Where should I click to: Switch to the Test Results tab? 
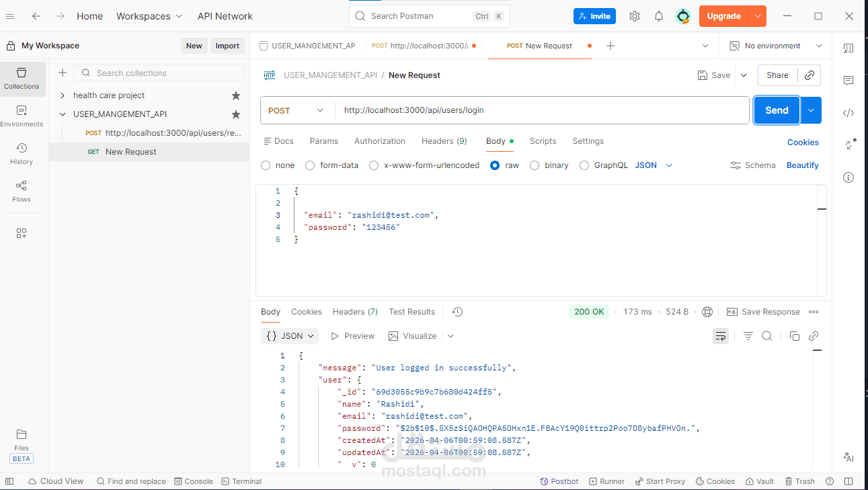coord(412,312)
